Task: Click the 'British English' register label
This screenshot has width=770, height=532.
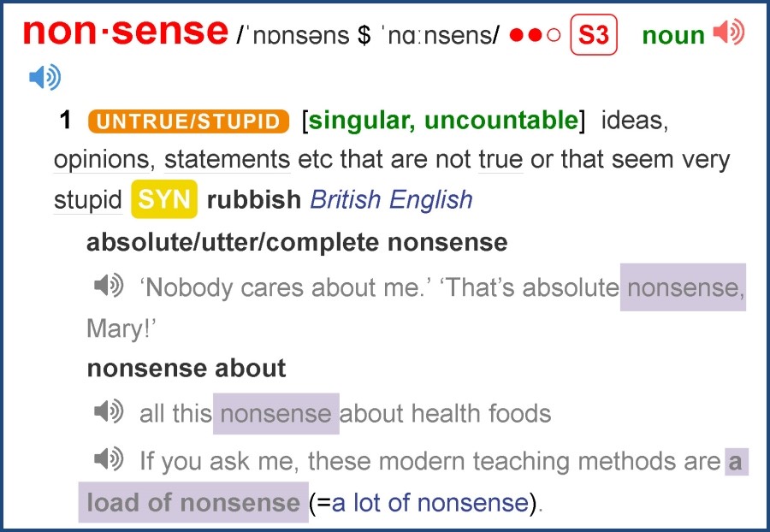Action: tap(391, 199)
